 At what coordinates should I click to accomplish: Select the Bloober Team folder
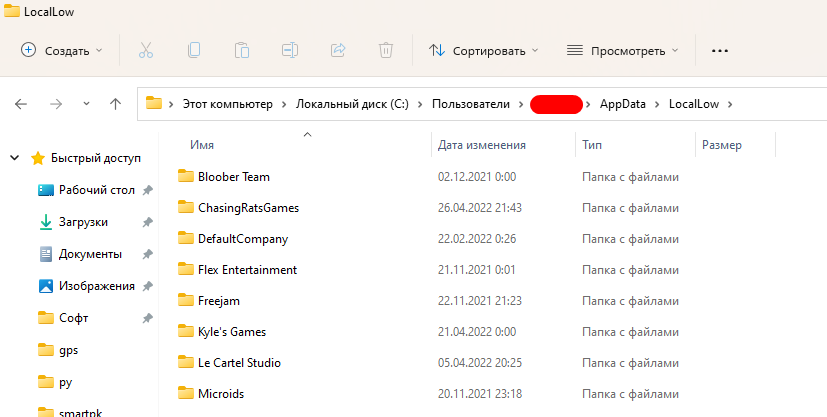233,177
